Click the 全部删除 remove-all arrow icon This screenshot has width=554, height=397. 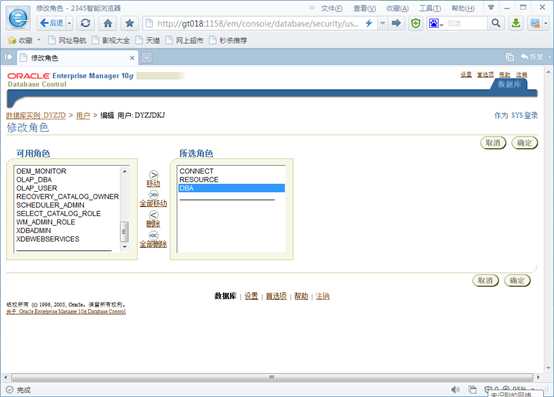(153, 235)
